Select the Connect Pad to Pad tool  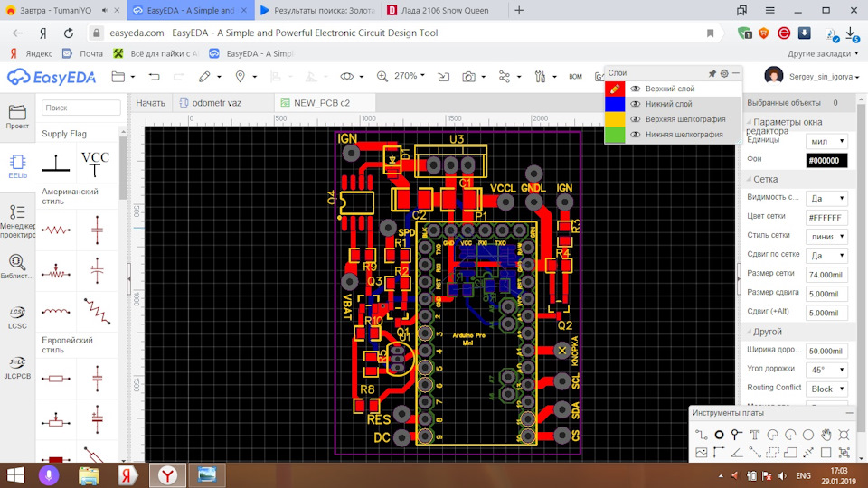pyautogui.click(x=754, y=453)
